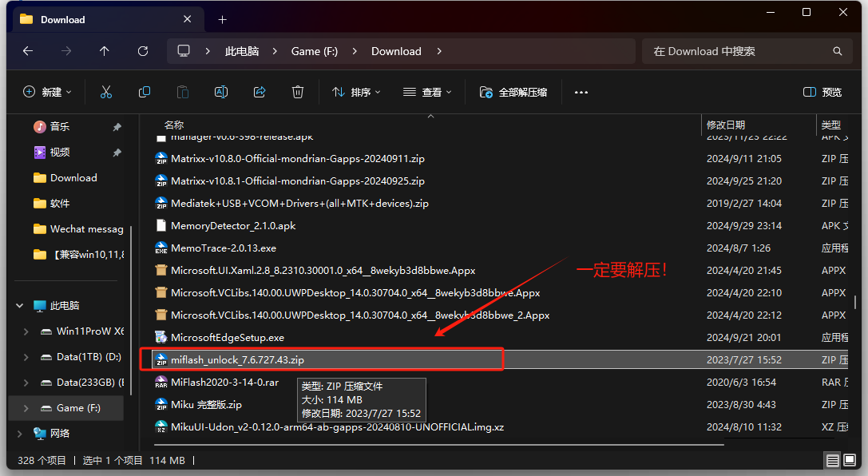Screen dimensions: 868x476
Task: Switch to large thumbnails view in status bar
Action: [850, 461]
